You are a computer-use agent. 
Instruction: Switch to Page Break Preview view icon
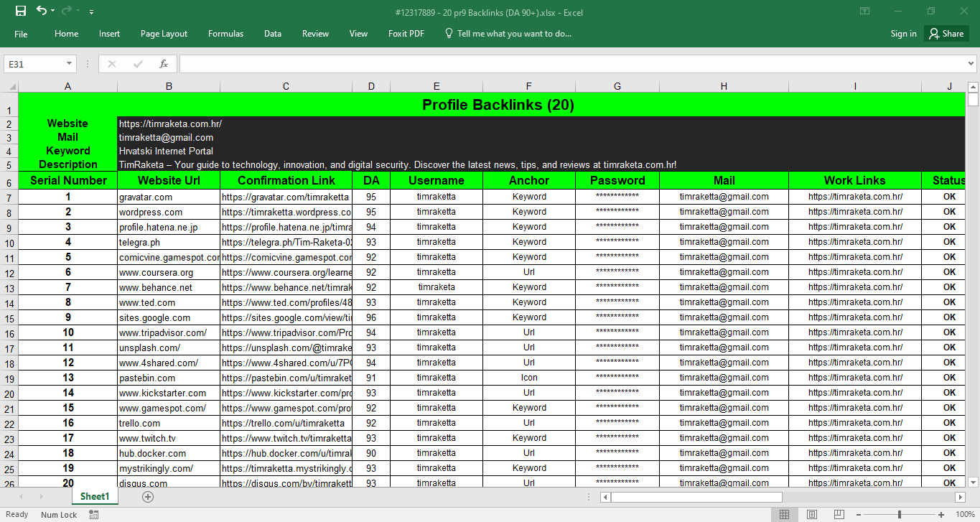(838, 514)
